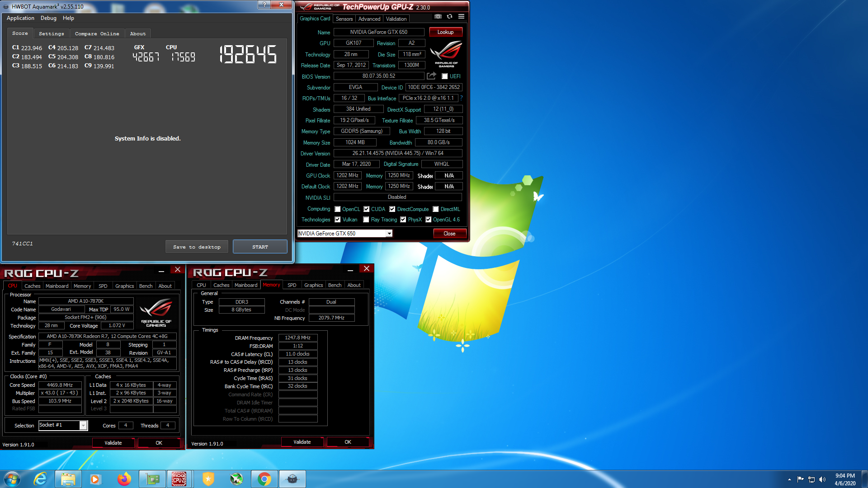Toggle CUDA checkbox
The height and width of the screenshot is (488, 868).
tap(367, 209)
